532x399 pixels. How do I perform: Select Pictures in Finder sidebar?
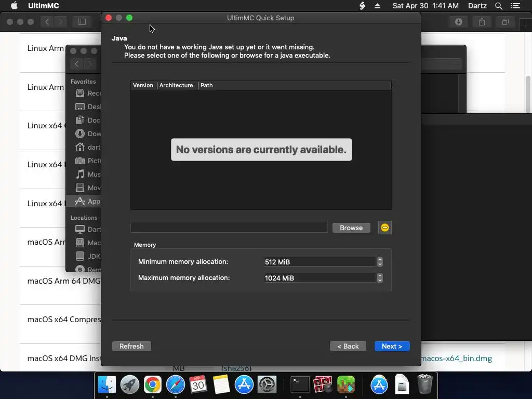[x=87, y=161]
